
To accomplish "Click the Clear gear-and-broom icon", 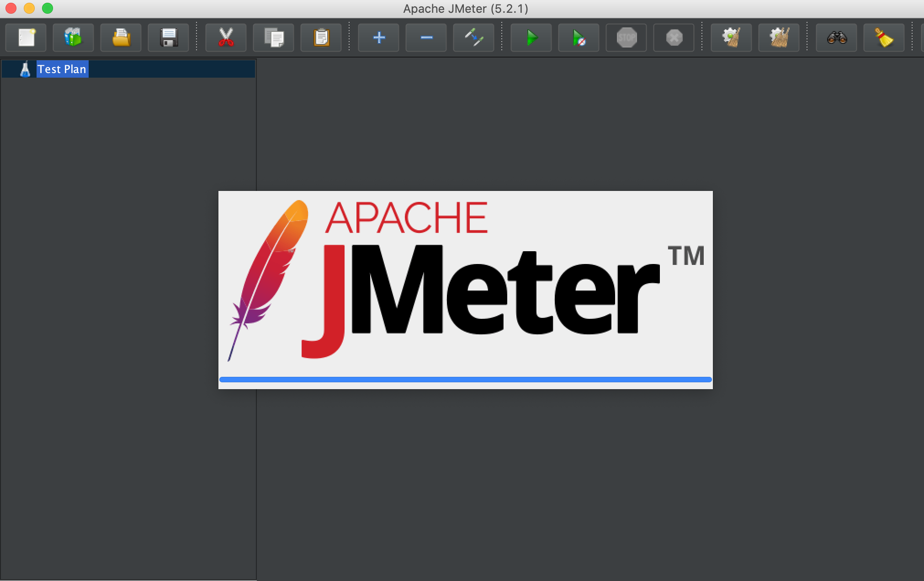I will click(x=731, y=37).
